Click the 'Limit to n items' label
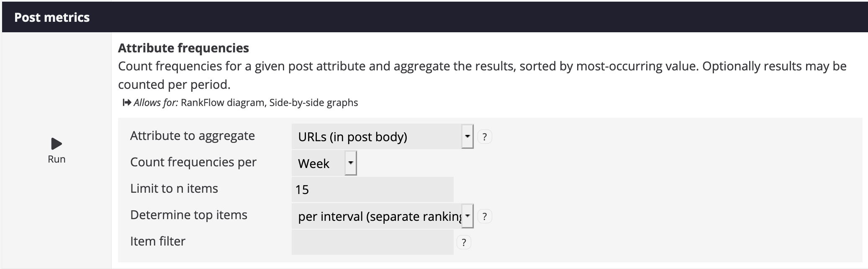 [174, 189]
